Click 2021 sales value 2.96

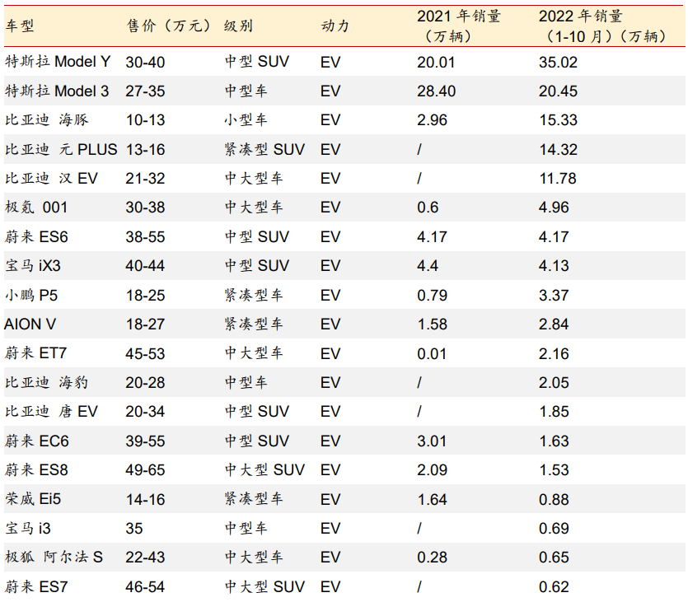(x=433, y=120)
